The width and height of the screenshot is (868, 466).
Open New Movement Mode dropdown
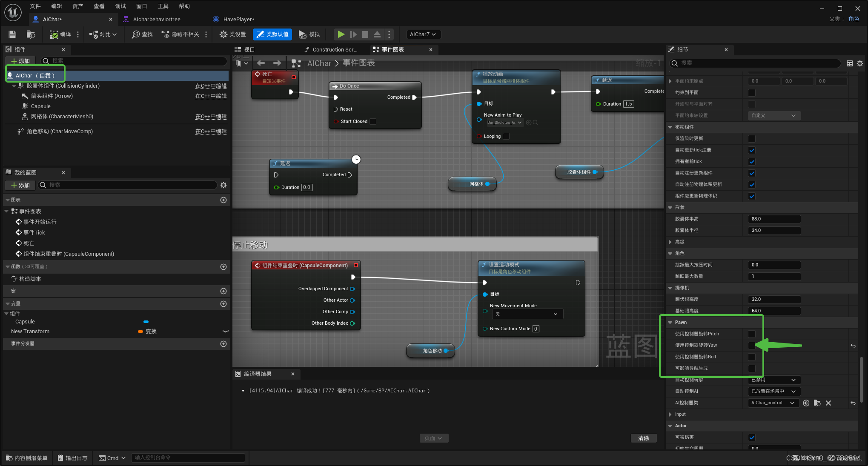point(527,314)
